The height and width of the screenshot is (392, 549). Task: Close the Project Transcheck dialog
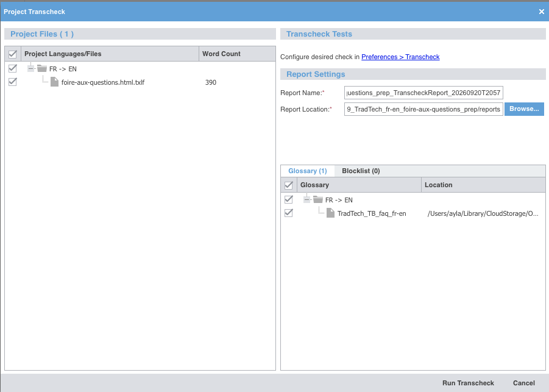541,12
